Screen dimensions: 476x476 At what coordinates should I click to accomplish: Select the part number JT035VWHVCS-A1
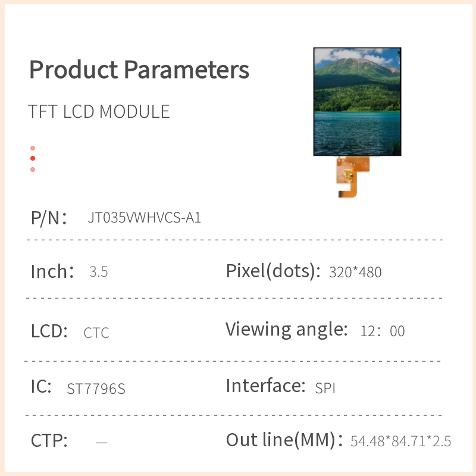point(144,218)
